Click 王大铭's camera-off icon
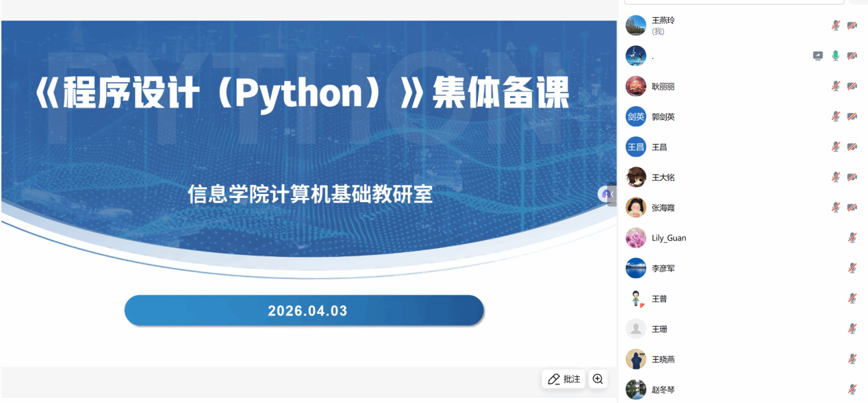Image resolution: width=868 pixels, height=403 pixels. 852,177
